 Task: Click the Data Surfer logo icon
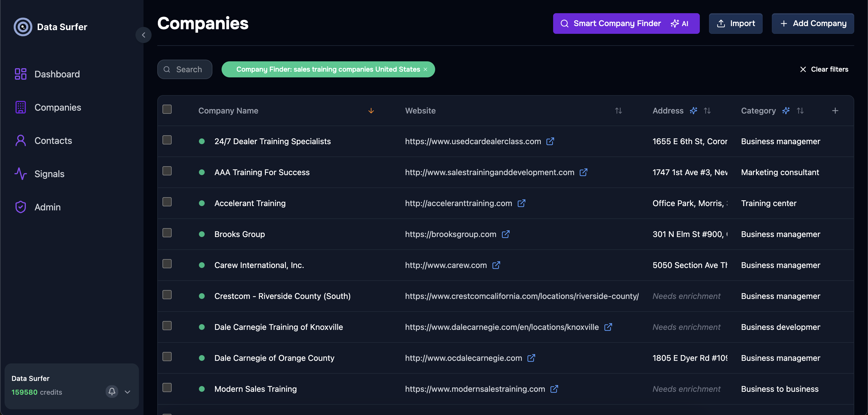click(23, 27)
